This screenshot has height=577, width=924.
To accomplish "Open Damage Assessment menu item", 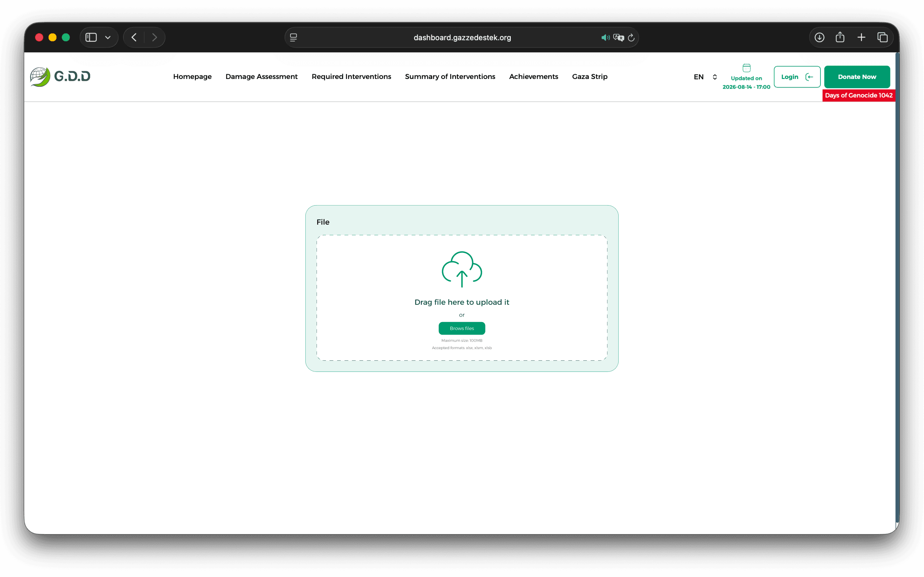I will (262, 77).
